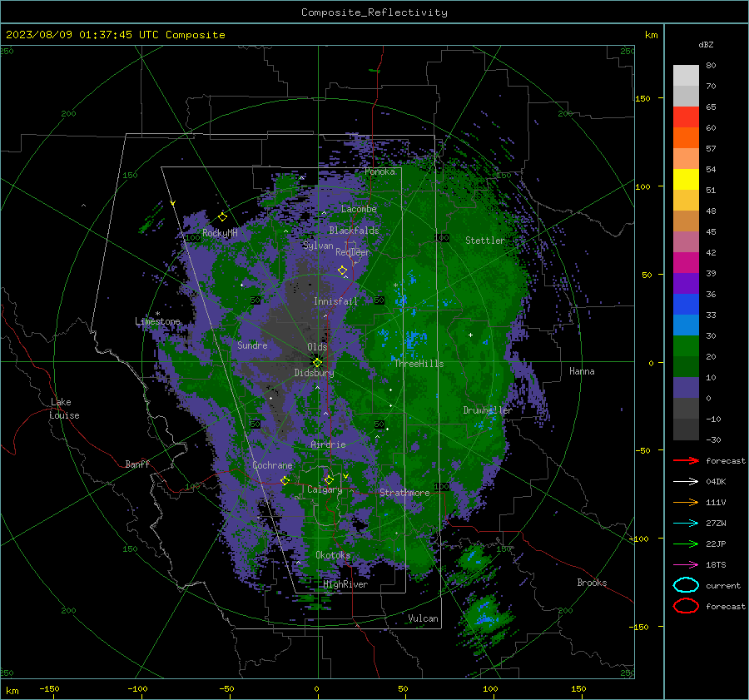Click the 18TS legend text
Viewport: 749px width, 700px height.
click(716, 564)
